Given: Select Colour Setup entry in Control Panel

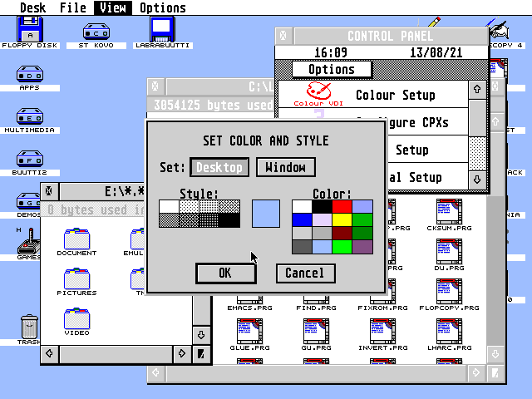Looking at the screenshot, I should [x=373, y=95].
